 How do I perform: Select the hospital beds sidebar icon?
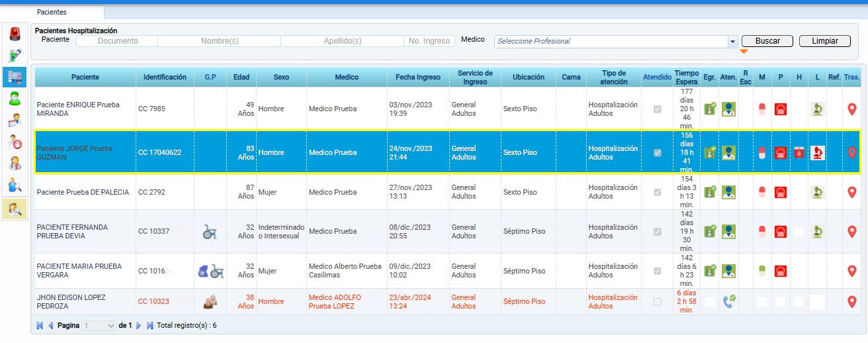(x=14, y=77)
